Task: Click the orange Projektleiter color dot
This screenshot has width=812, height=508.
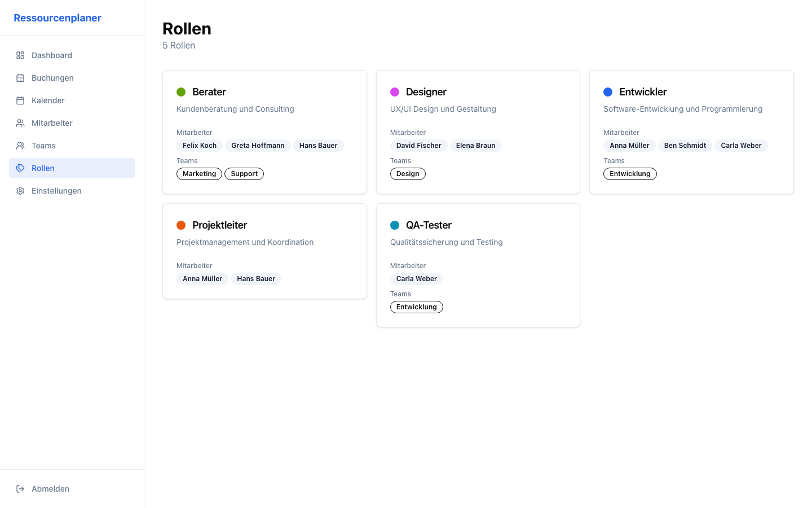Action: click(x=181, y=225)
